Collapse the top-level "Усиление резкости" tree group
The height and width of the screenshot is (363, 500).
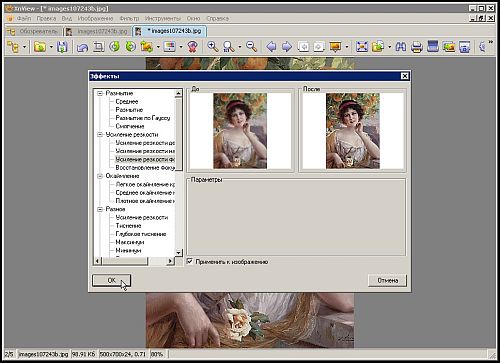click(x=100, y=135)
